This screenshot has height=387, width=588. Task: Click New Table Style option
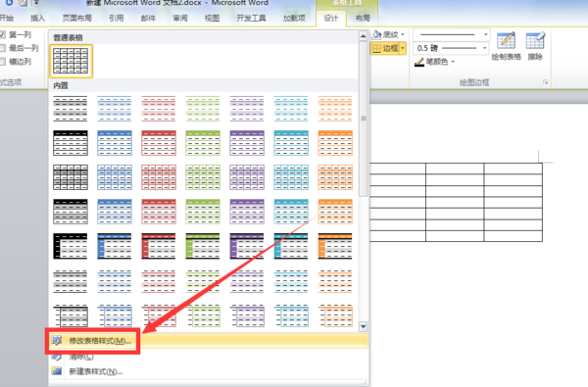96,371
